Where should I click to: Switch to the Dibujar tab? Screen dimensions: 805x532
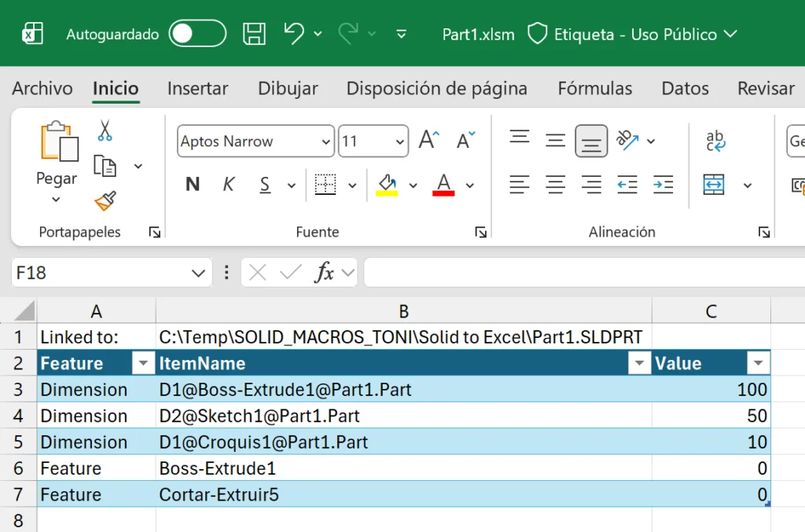[x=288, y=88]
